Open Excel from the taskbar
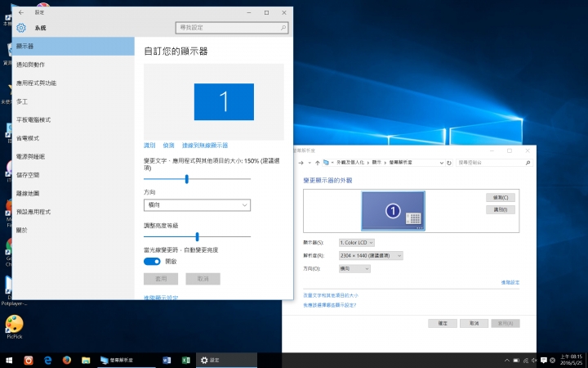This screenshot has width=588, height=368. coord(186,361)
